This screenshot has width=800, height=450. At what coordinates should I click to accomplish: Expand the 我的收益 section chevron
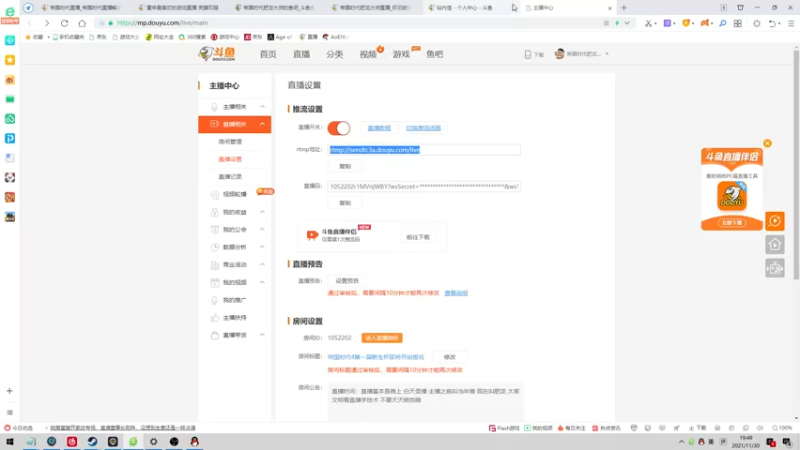pos(262,212)
